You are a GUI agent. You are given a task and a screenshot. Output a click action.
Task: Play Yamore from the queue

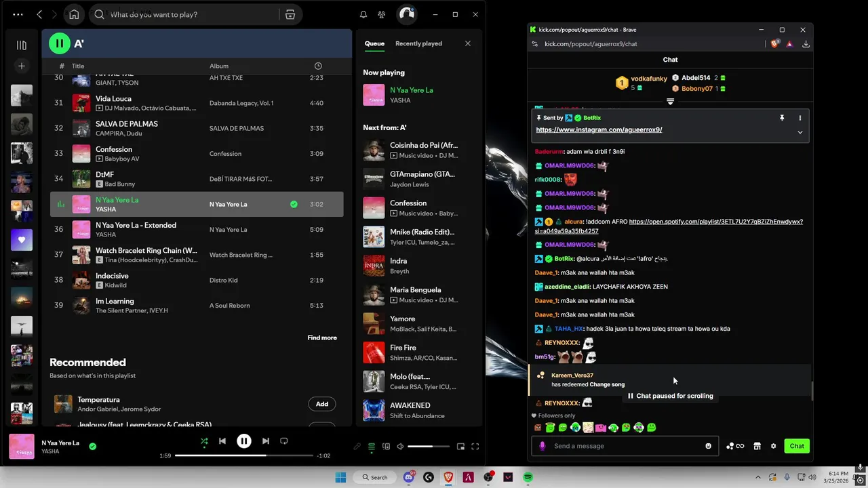click(418, 323)
